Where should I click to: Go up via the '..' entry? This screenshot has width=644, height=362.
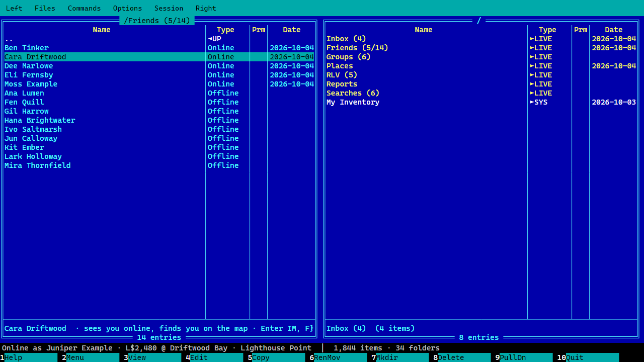pos(159,39)
